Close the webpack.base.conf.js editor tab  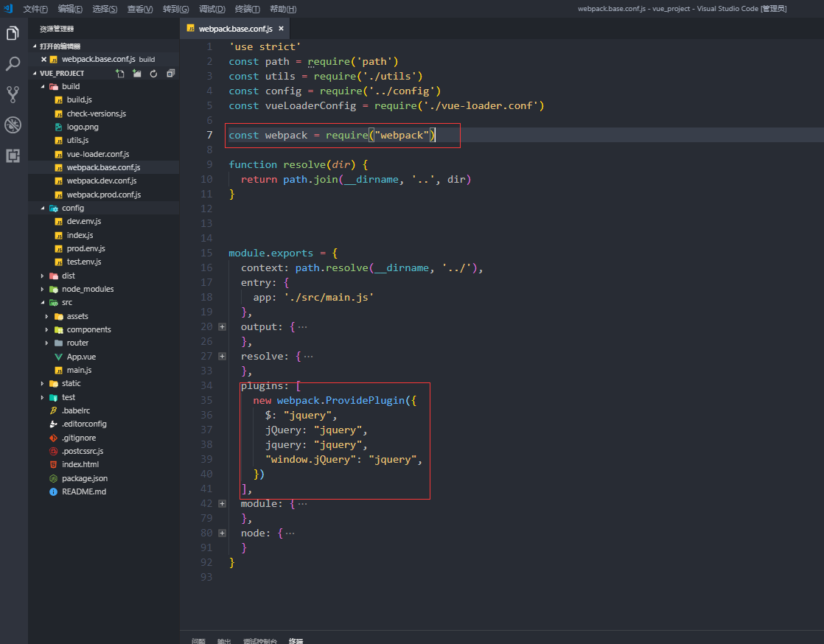coord(281,28)
